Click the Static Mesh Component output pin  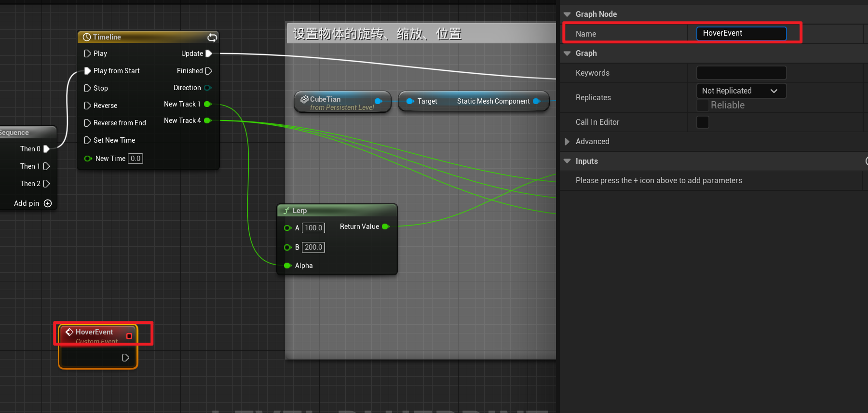(536, 101)
